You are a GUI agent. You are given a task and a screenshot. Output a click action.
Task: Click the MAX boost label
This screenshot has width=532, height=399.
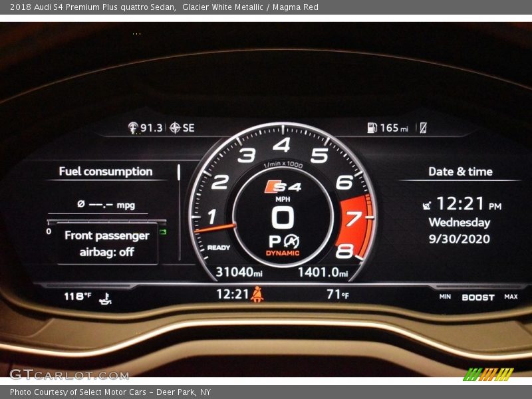point(511,297)
